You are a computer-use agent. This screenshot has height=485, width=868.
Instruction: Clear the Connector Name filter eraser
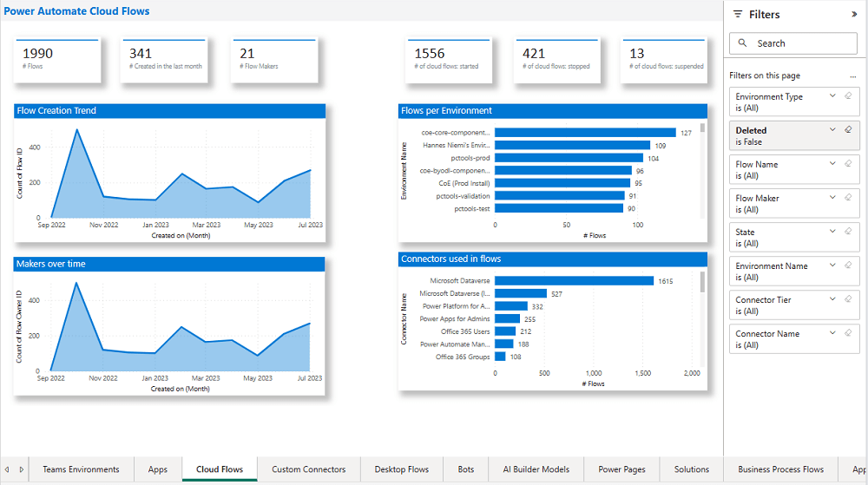click(x=848, y=332)
